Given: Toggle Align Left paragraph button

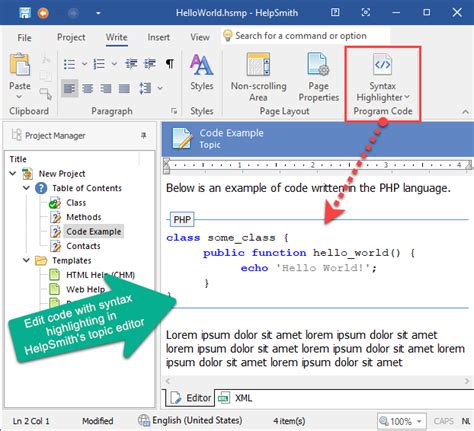Looking at the screenshot, I should coord(69,88).
